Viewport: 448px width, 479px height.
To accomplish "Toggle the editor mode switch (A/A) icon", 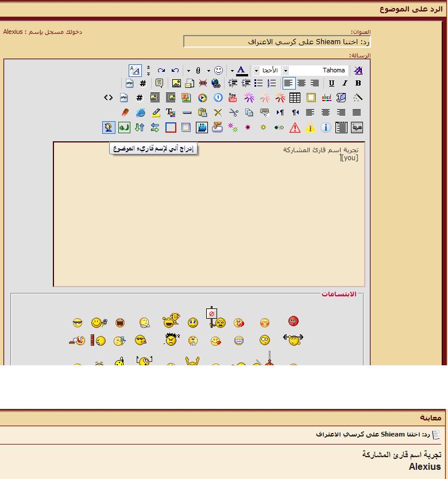I will point(135,71).
